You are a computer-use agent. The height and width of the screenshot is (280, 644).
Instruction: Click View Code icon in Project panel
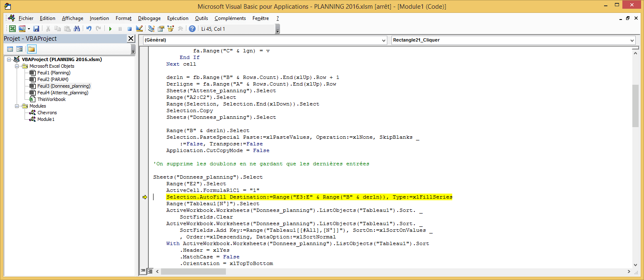point(10,49)
